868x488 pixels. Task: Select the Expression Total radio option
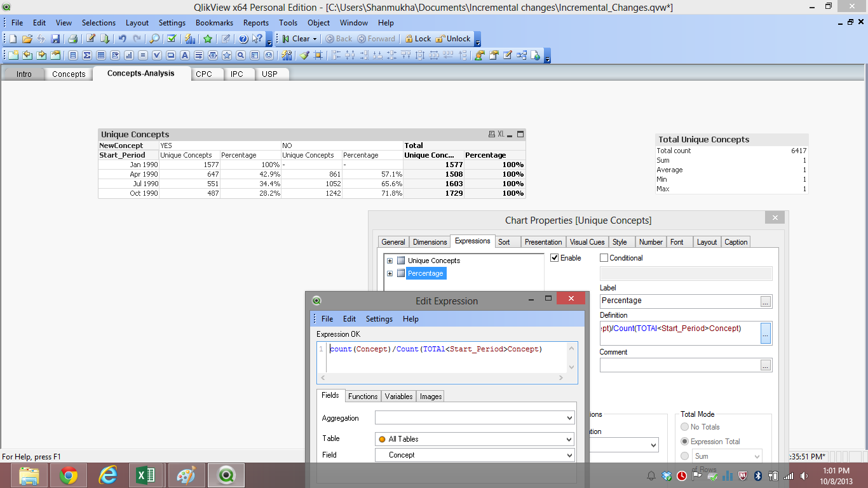click(x=684, y=442)
